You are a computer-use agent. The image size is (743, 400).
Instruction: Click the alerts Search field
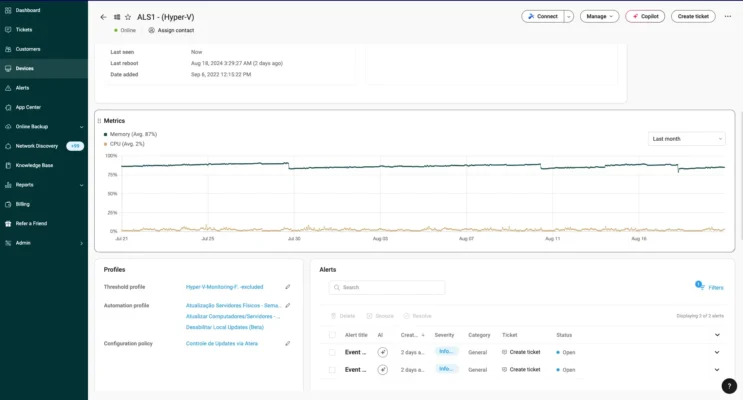[x=387, y=287]
